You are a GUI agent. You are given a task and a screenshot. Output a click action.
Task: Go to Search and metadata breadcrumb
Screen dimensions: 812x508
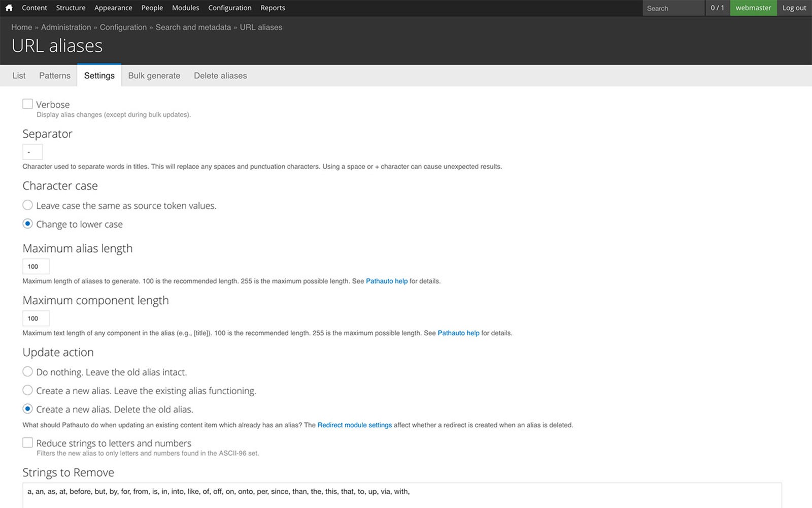pos(193,27)
